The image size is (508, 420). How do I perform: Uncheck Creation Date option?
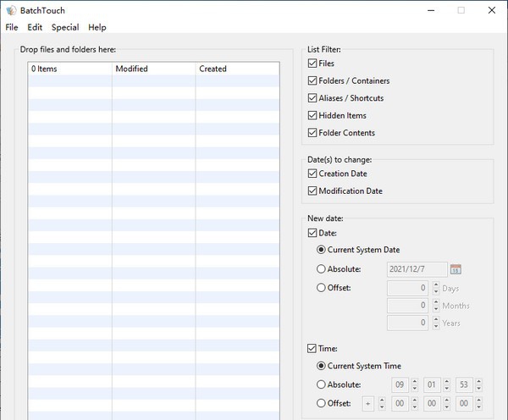[312, 174]
